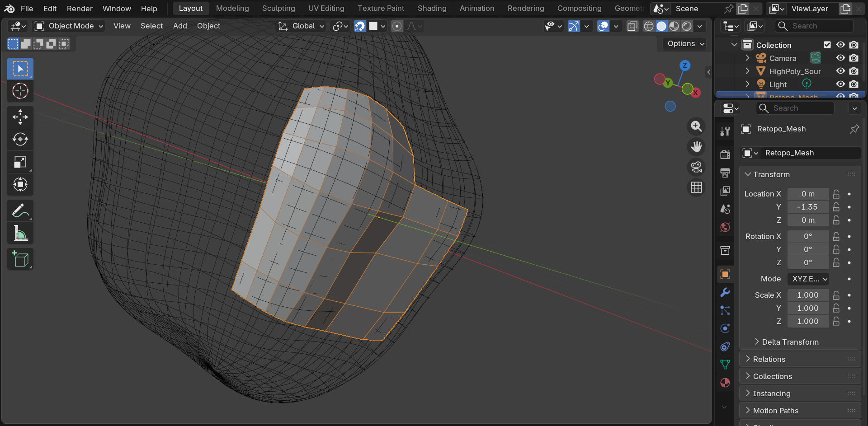Switch to the Sculpting workspace tab
The image size is (868, 426).
point(278,8)
